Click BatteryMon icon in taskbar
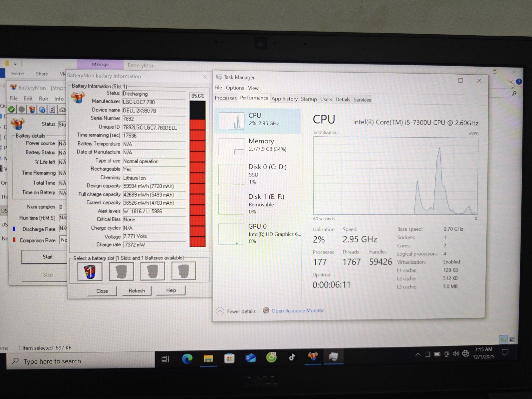The width and height of the screenshot is (532, 399). coord(313,356)
